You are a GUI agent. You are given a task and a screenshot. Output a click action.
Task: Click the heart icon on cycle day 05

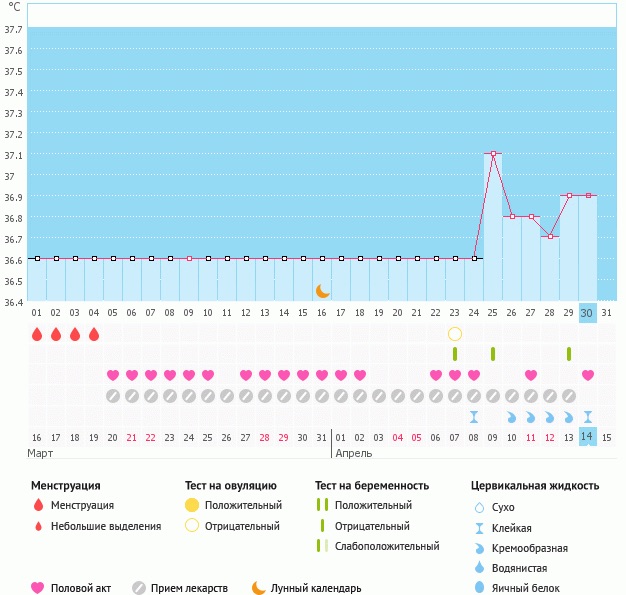113,375
